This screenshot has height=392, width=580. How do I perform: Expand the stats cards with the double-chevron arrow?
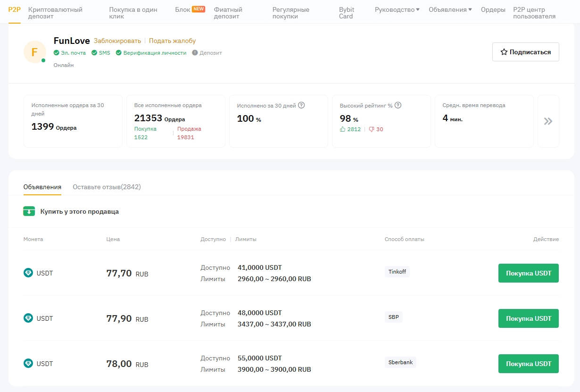548,121
